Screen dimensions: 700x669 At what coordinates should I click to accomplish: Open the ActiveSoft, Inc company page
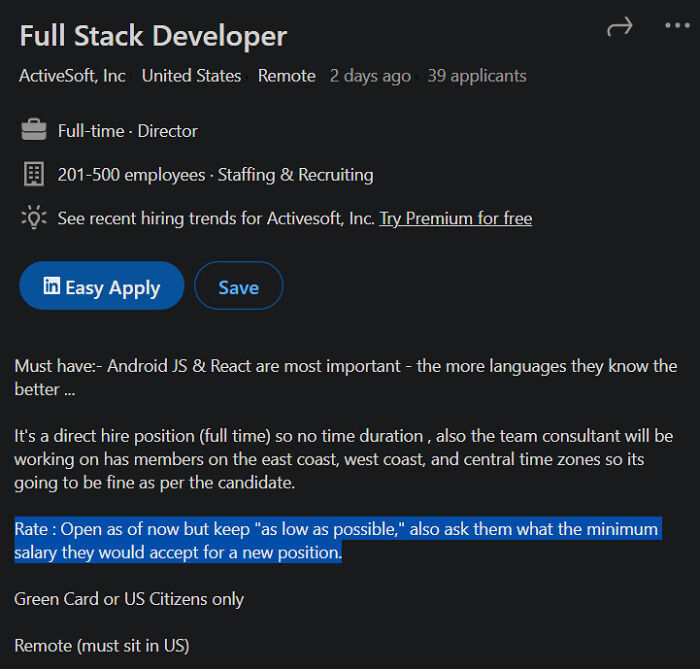click(x=72, y=76)
